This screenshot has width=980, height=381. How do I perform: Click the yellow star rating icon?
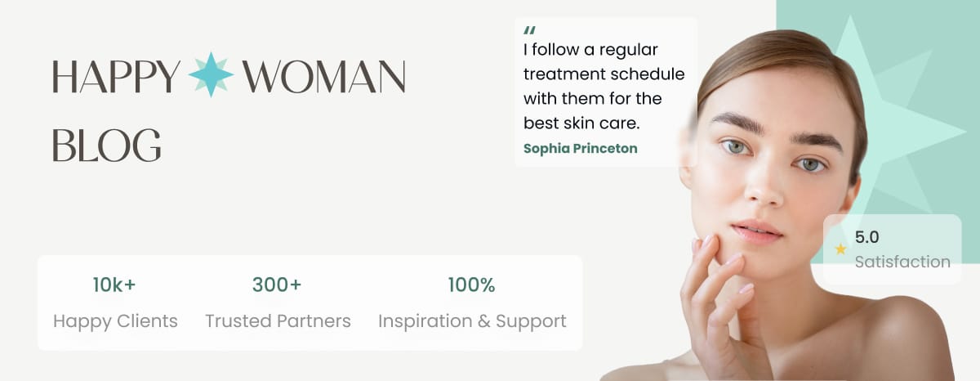click(x=840, y=249)
